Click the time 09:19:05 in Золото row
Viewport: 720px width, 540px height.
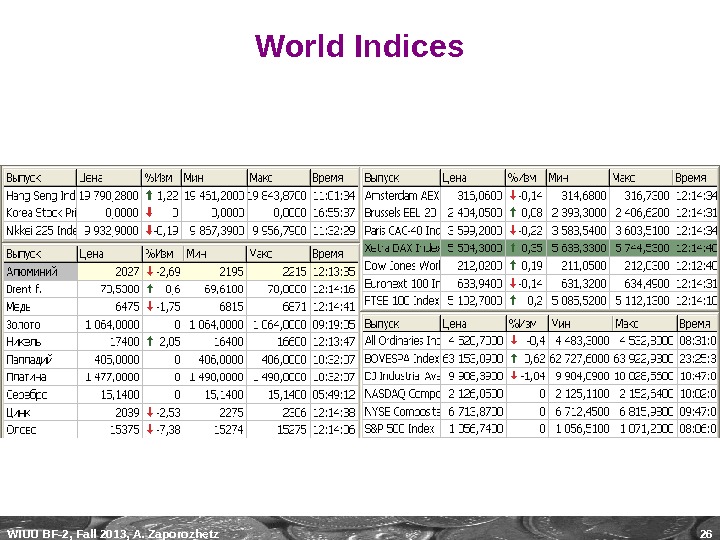(334, 324)
